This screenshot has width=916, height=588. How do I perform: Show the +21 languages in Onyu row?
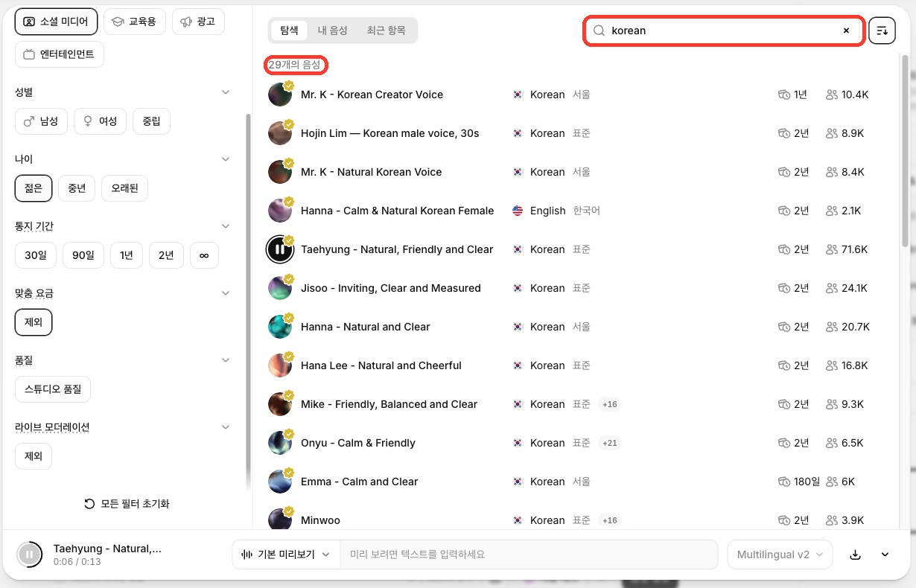(x=609, y=443)
